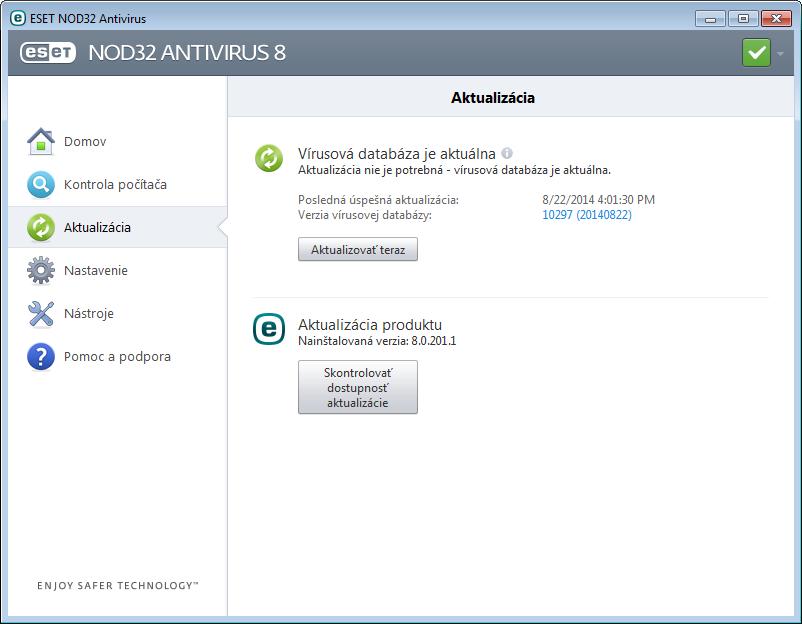Click the green update icon next to Vírusová databáza
This screenshot has width=802, height=624.
269,158
